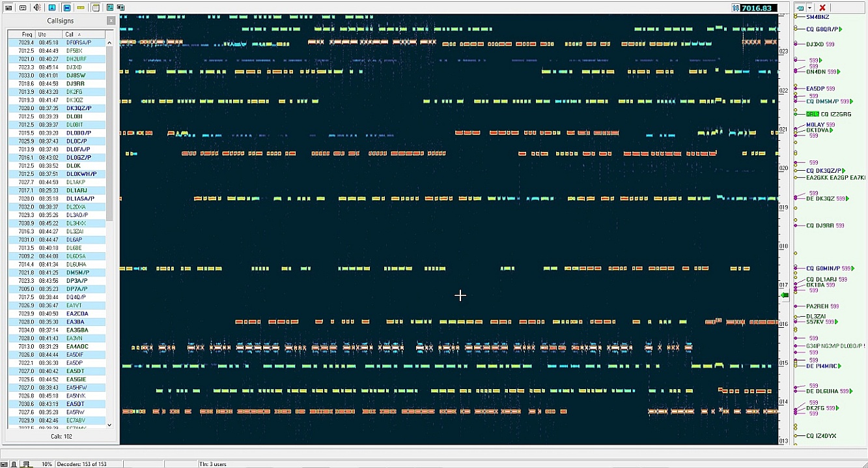Click the 10% CPU load indicator
This screenshot has width=868, height=468.
tap(47, 464)
